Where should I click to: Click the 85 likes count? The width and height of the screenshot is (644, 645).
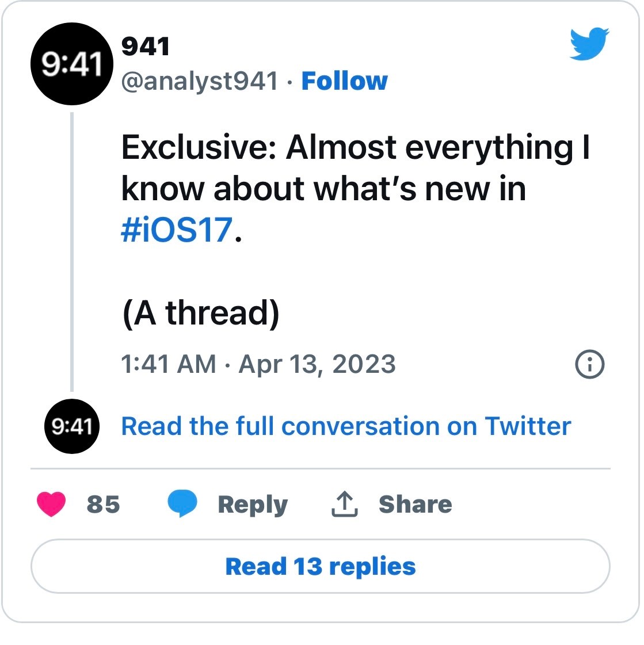click(104, 504)
